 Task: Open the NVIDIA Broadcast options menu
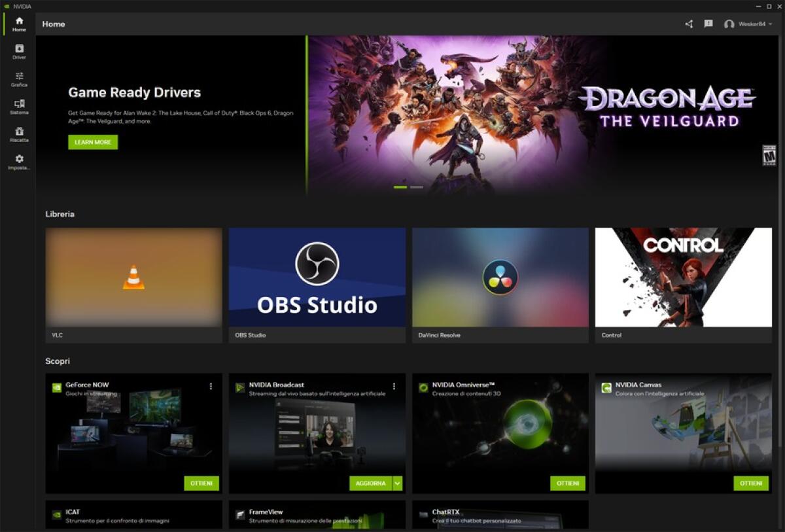(x=394, y=386)
